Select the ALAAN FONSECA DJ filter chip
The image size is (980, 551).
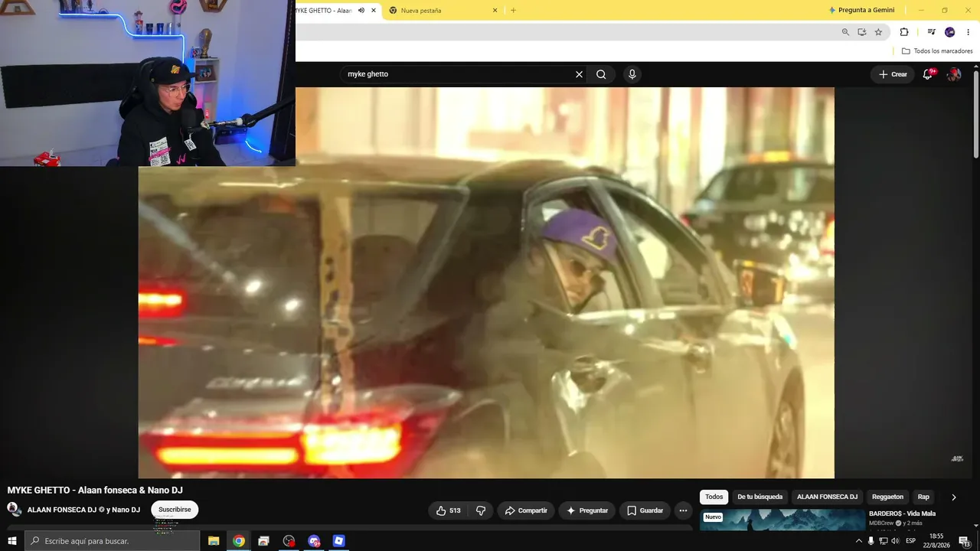[x=827, y=497]
